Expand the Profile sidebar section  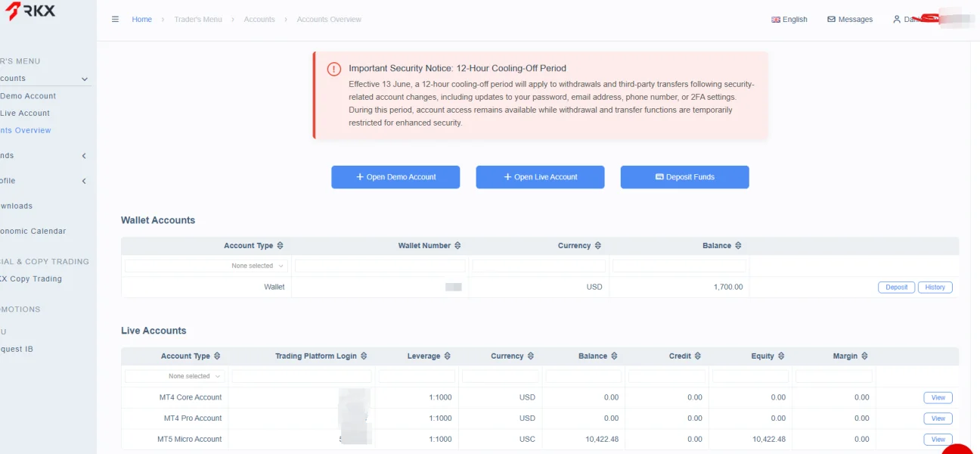[x=84, y=181]
